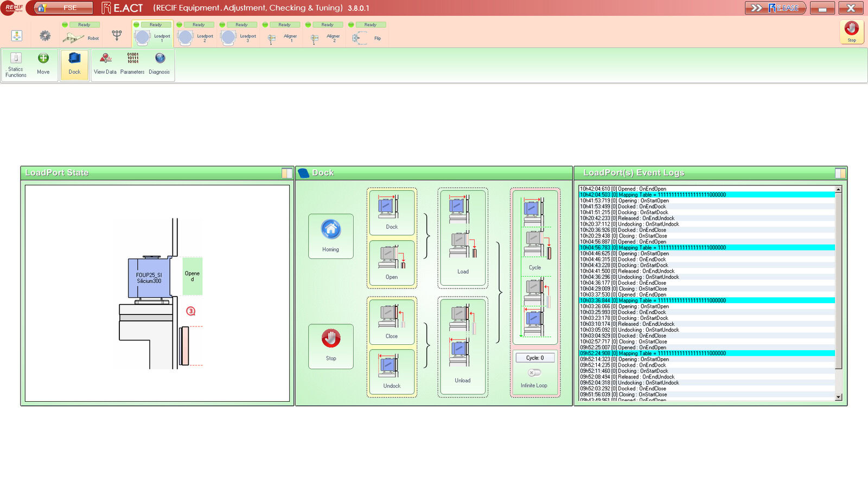Open the E.EASE switcher at top right
This screenshot has height=488, width=868.
click(775, 8)
